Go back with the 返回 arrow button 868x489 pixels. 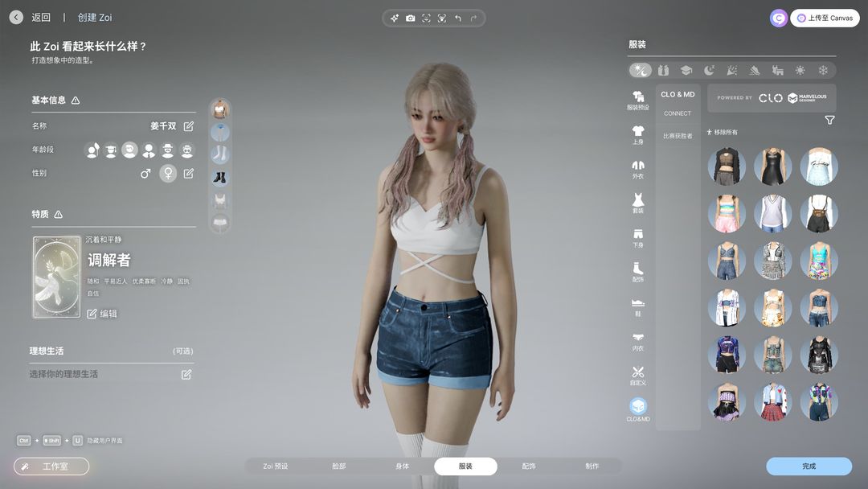(x=17, y=17)
